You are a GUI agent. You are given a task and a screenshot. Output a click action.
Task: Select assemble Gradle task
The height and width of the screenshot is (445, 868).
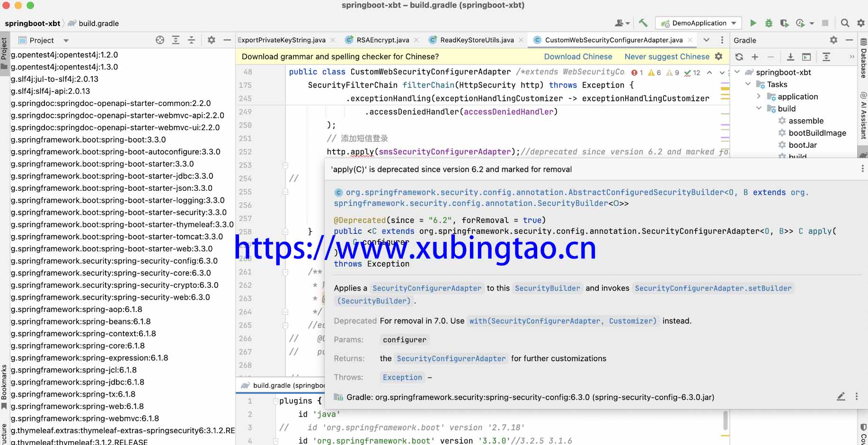(x=806, y=121)
